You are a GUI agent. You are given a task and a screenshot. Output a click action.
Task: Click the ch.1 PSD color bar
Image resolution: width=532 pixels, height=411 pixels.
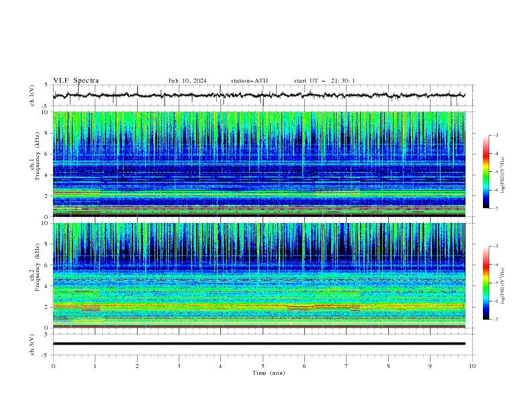click(x=486, y=172)
